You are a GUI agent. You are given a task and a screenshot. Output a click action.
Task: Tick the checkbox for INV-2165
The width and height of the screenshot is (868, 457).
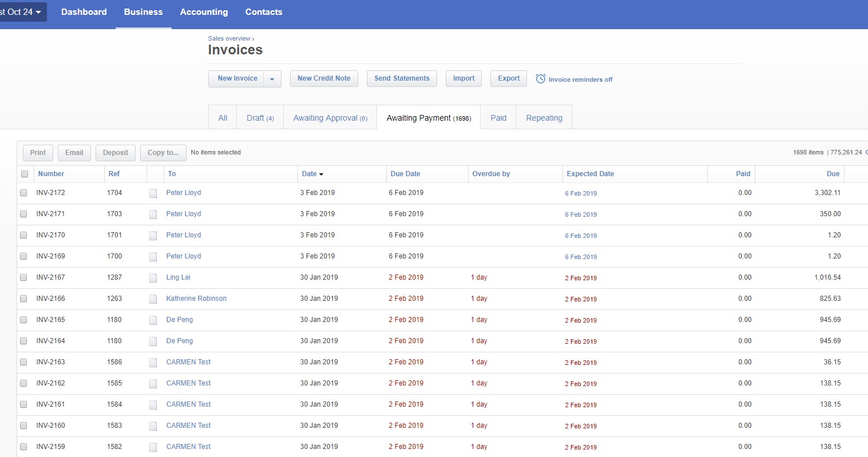[x=23, y=320]
